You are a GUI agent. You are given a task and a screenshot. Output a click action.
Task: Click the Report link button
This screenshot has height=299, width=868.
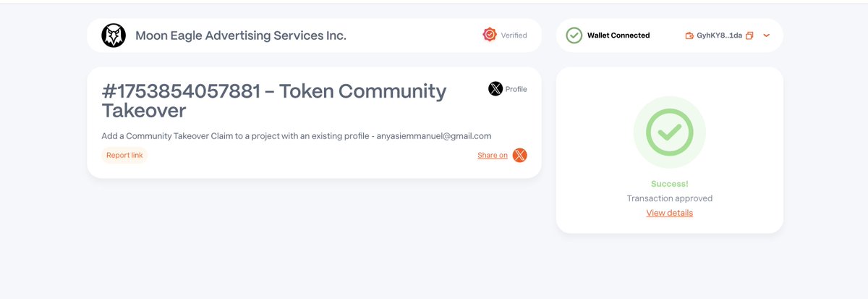[124, 155]
